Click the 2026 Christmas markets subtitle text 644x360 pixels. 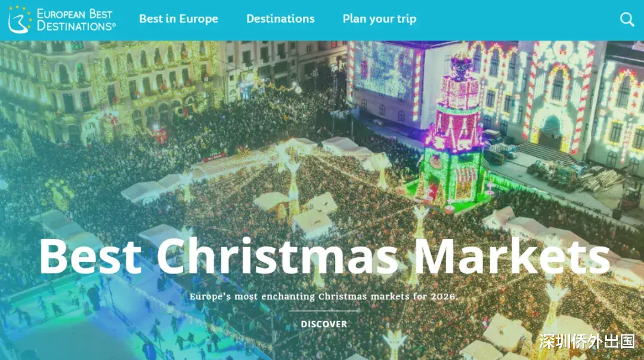(323, 296)
